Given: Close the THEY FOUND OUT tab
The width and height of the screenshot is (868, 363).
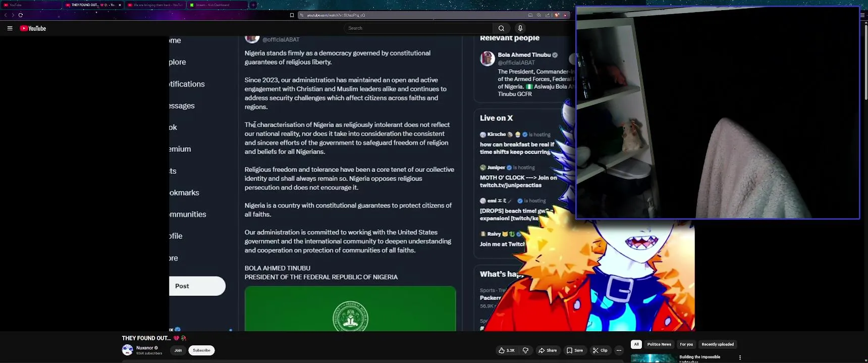Looking at the screenshot, I should (120, 5).
